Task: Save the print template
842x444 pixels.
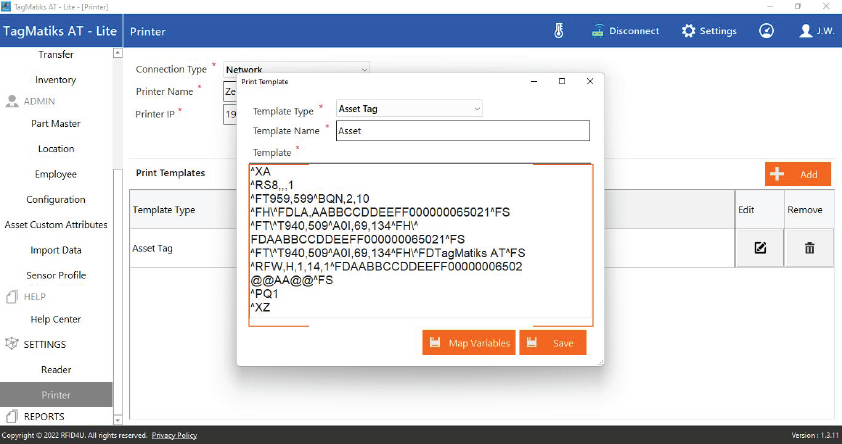Action: (x=552, y=343)
